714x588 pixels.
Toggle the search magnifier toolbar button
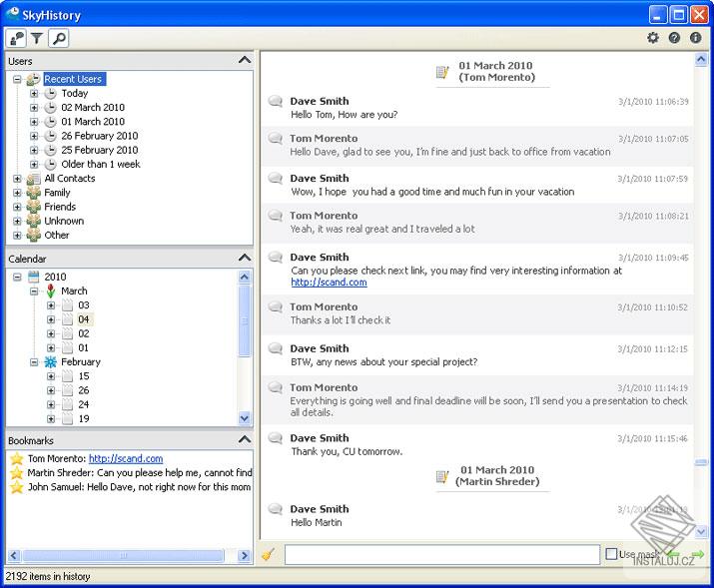59,38
